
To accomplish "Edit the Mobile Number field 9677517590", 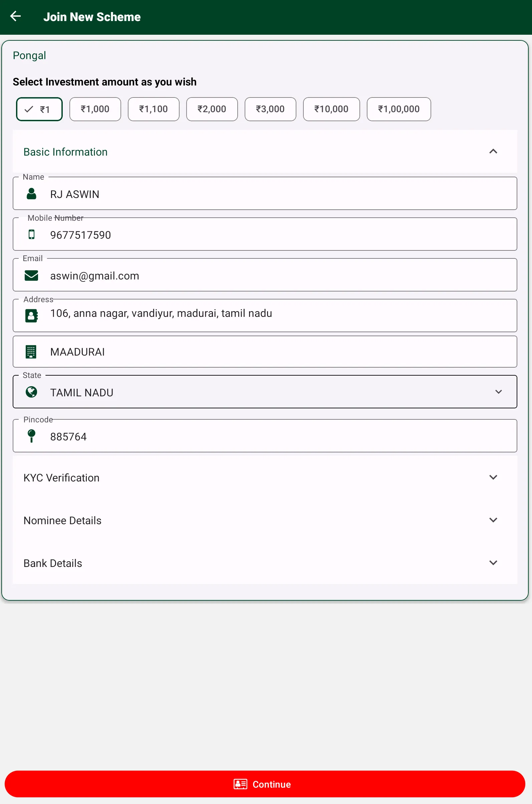I will click(x=265, y=234).
